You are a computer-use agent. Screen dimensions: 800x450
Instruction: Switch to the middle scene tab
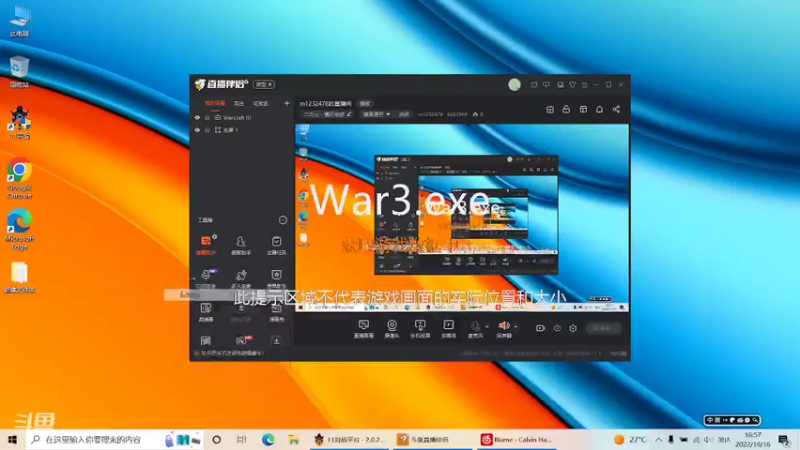pyautogui.click(x=239, y=104)
